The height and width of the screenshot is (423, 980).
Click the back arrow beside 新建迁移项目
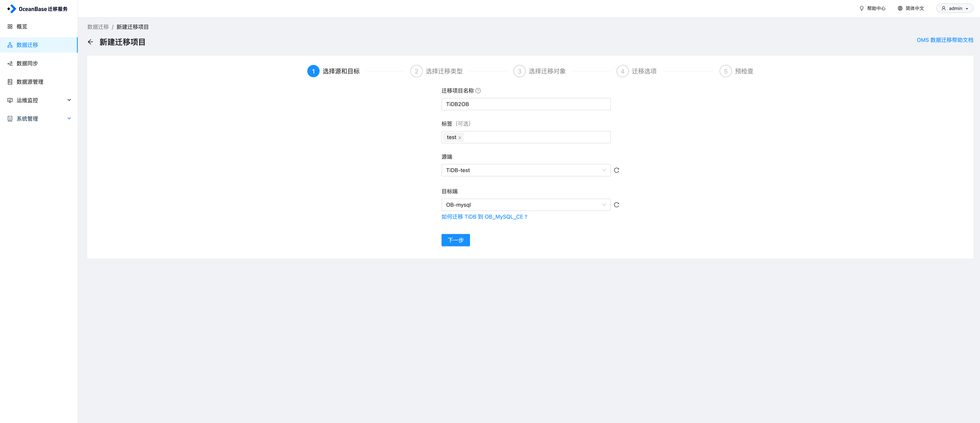pos(90,42)
